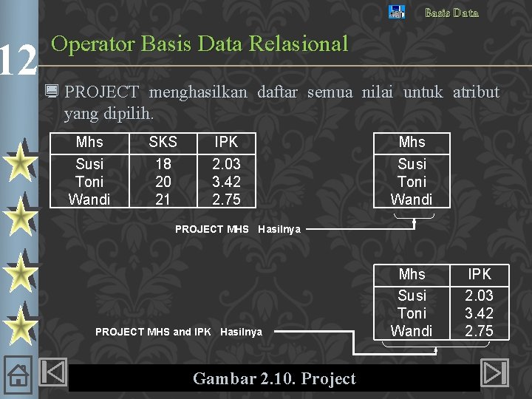Click the monitor bullet icon before PROJECT
The height and width of the screenshot is (399, 532).
52,92
